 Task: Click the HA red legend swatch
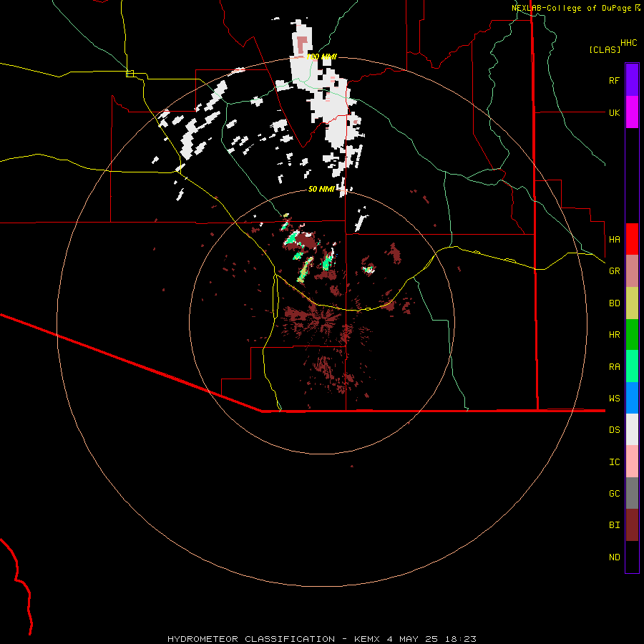click(632, 239)
